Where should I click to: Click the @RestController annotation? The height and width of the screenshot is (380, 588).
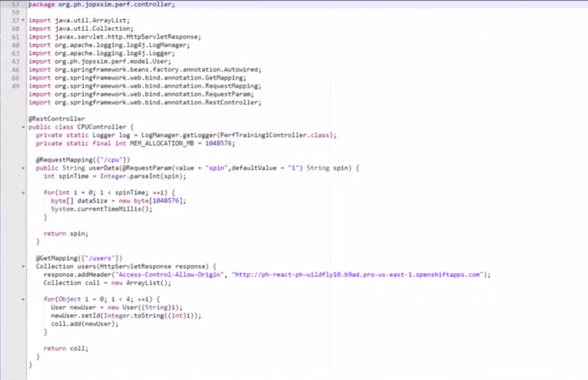pyautogui.click(x=57, y=119)
